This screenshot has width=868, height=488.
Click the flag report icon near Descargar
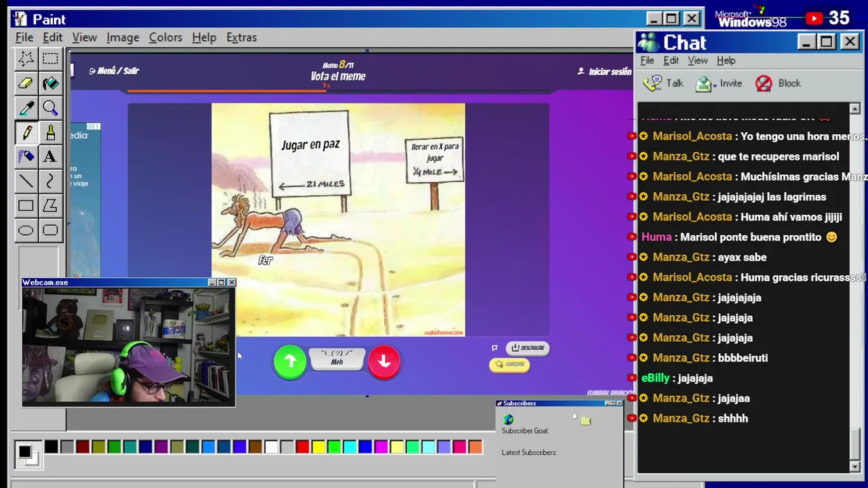[x=494, y=348]
